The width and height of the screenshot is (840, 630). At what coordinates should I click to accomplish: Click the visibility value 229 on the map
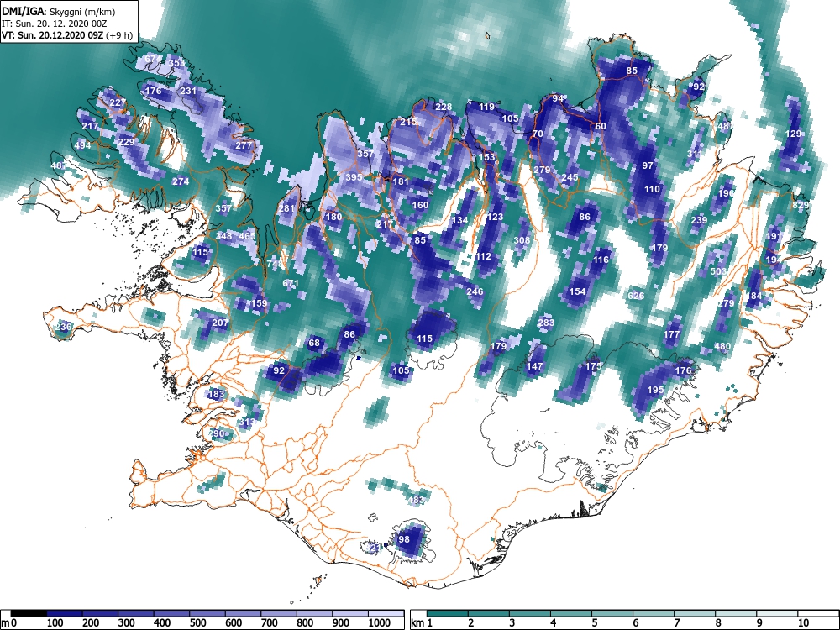click(x=126, y=143)
